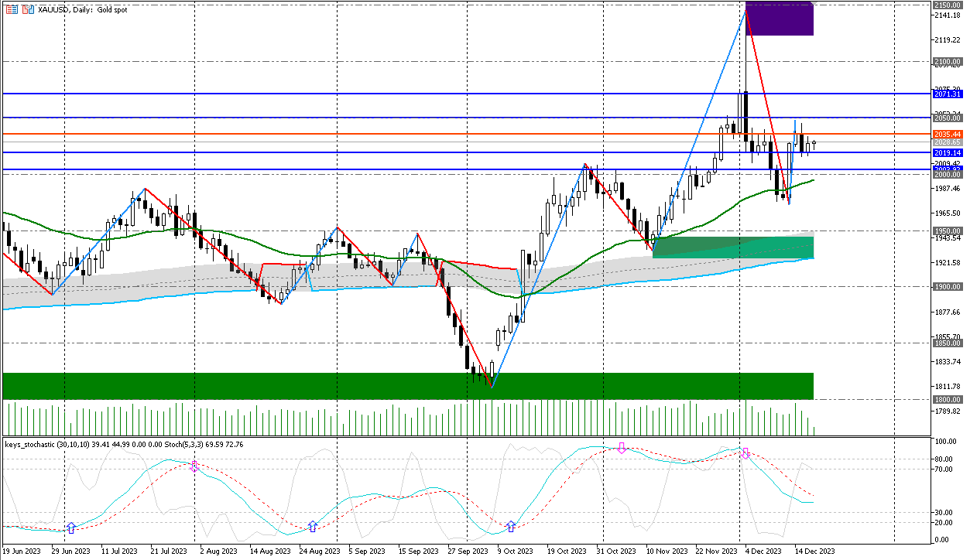970x560 pixels.
Task: Select blue up arrow near 9 Oct 2023
Action: click(510, 527)
